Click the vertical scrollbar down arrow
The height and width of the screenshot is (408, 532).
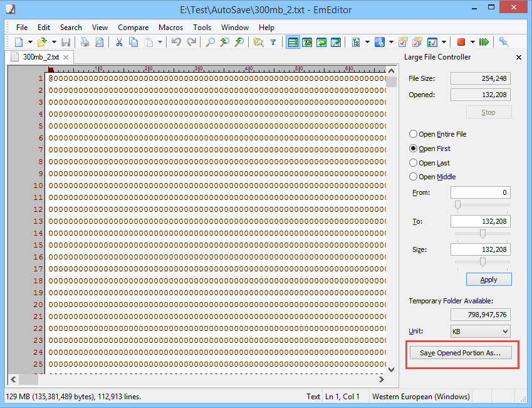point(391,369)
